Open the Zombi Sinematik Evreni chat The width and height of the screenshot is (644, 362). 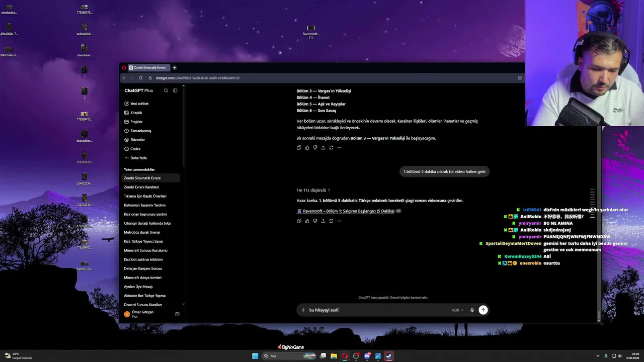(151, 178)
